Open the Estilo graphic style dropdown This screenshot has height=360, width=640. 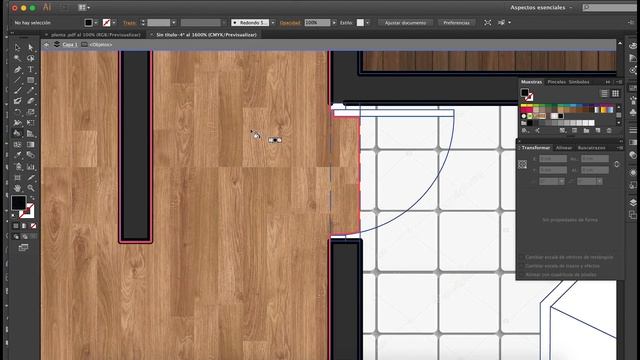[367, 23]
